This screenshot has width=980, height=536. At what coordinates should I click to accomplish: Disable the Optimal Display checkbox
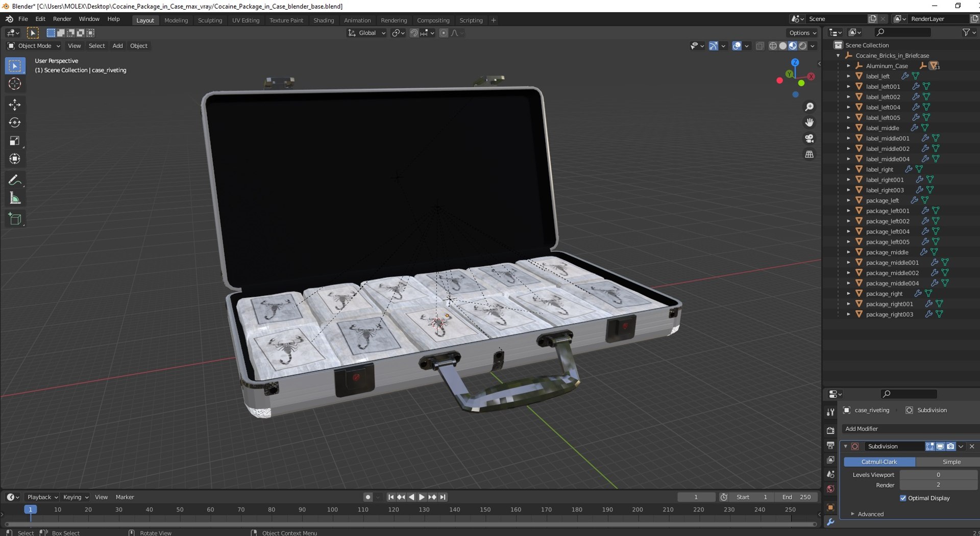(903, 498)
